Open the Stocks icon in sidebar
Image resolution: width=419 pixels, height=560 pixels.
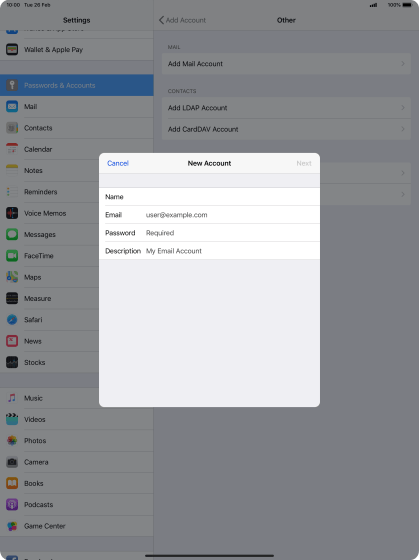(x=12, y=362)
